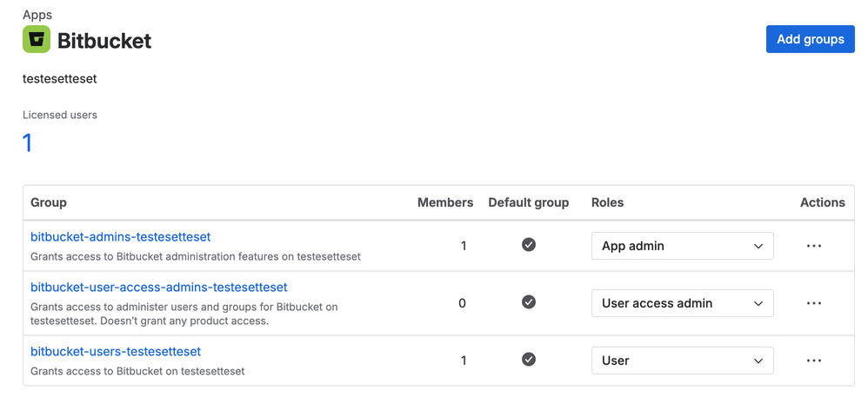Click default group checkmark for bitbucket-admins row
This screenshot has height=397, width=868.
[529, 245]
